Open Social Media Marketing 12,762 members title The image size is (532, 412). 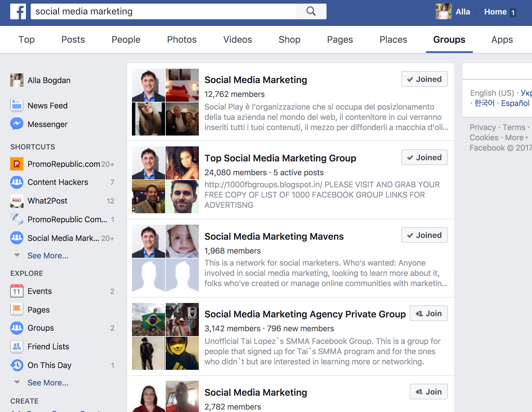point(256,80)
